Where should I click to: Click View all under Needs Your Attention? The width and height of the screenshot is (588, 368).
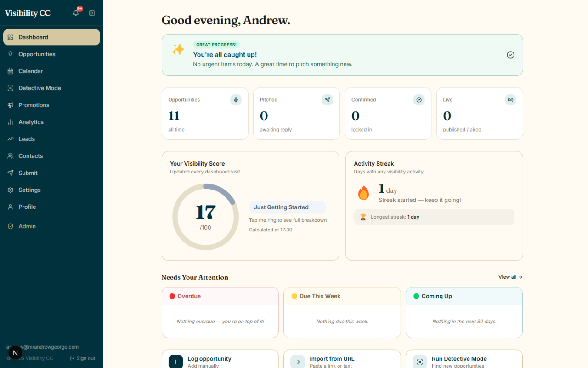pyautogui.click(x=510, y=277)
